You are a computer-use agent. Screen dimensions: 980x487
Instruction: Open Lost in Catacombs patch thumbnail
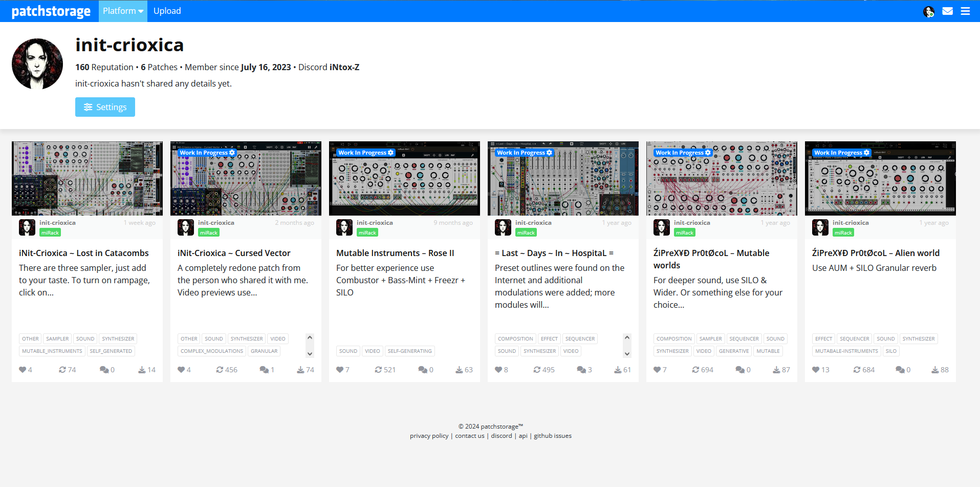tap(87, 178)
